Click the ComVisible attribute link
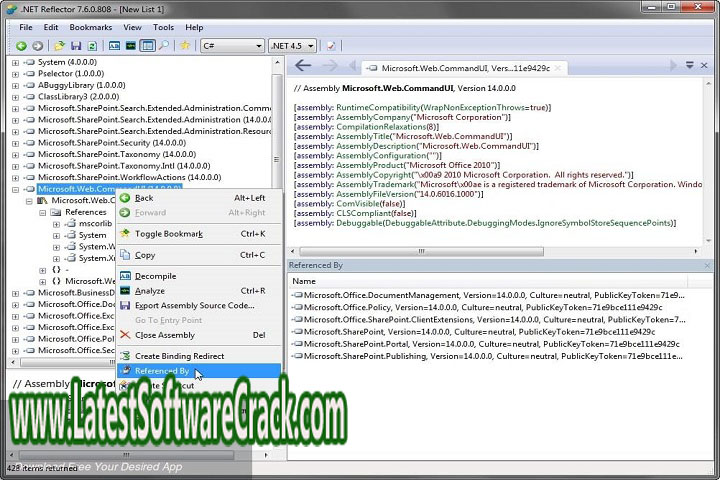 pyautogui.click(x=356, y=204)
